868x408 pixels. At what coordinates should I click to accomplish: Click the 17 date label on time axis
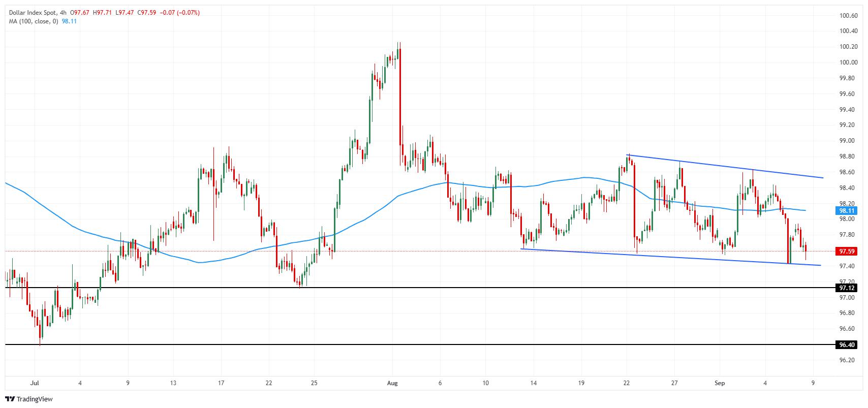tap(221, 383)
